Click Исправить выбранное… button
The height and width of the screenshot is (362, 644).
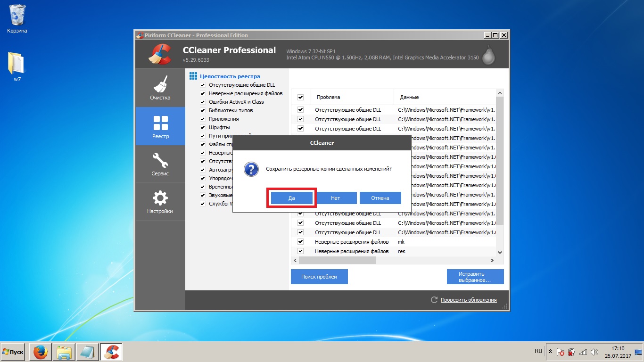pyautogui.click(x=475, y=277)
